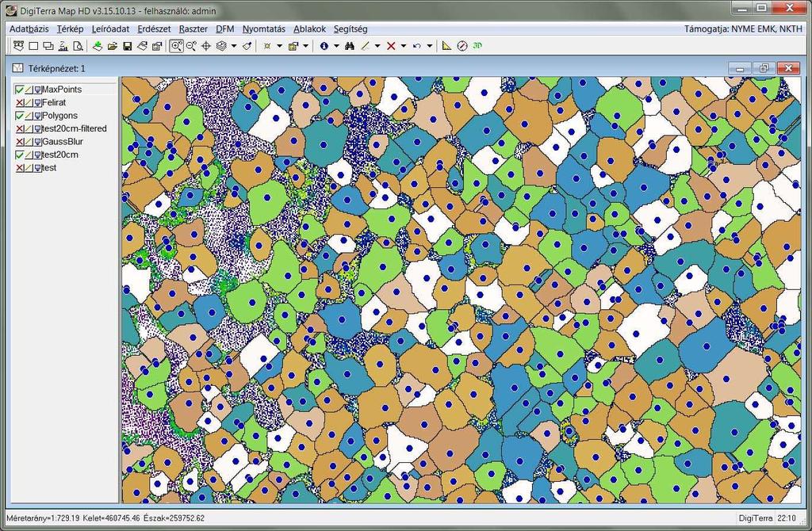Screen dimensions: 812x531
Task: Click the Észak=259752.62 status value
Action: pos(174,518)
